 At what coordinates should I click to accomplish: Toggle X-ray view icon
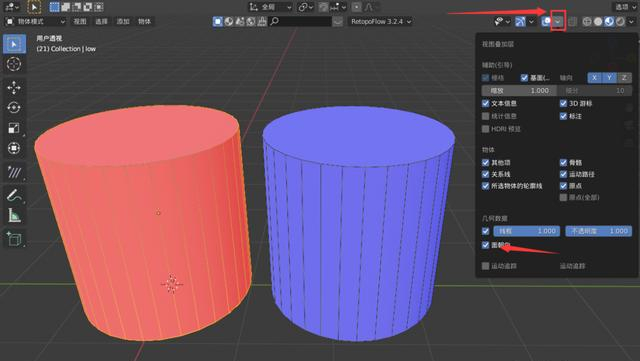tap(573, 21)
